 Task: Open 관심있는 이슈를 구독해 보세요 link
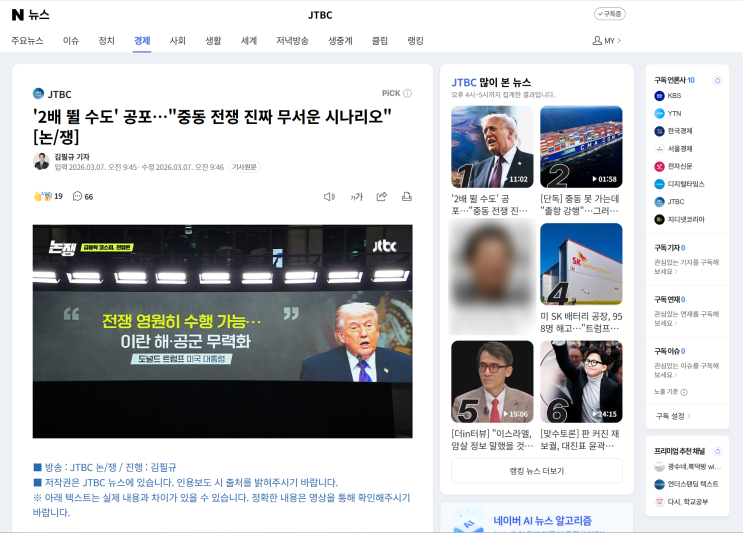point(686,370)
